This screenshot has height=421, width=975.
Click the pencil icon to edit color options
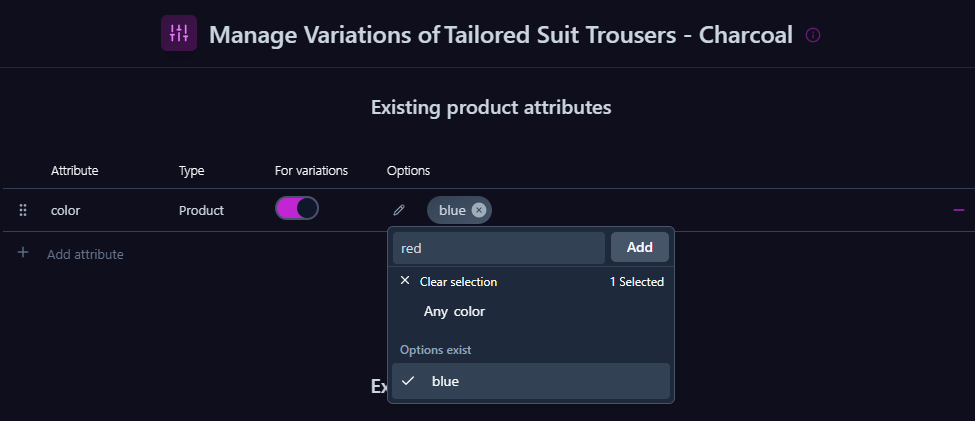(x=399, y=210)
